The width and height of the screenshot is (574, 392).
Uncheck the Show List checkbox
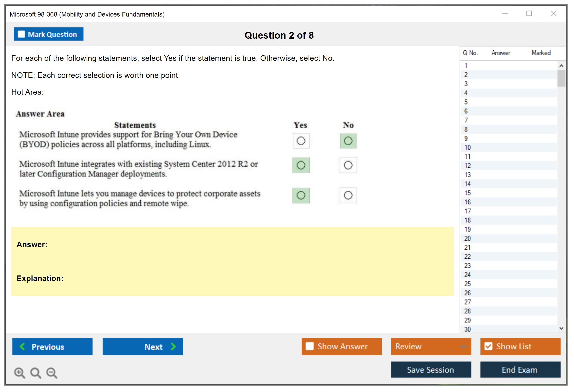point(488,346)
